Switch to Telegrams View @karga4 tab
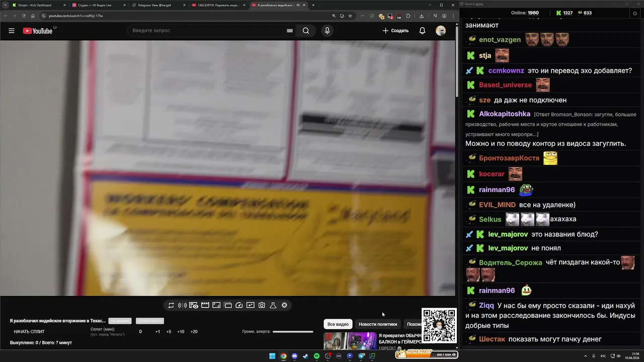This screenshot has width=644, height=362. click(x=158, y=5)
